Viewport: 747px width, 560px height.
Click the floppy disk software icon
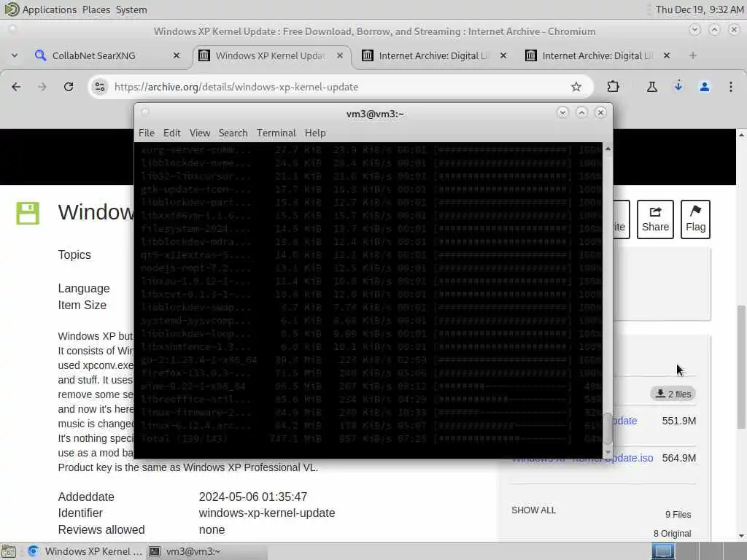pyautogui.click(x=28, y=213)
